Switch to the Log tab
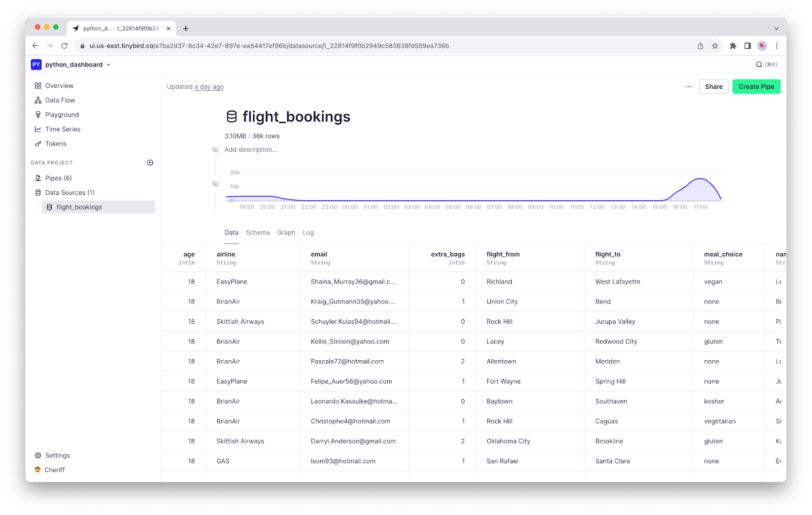Screen dimensions: 812x515 [x=308, y=233]
